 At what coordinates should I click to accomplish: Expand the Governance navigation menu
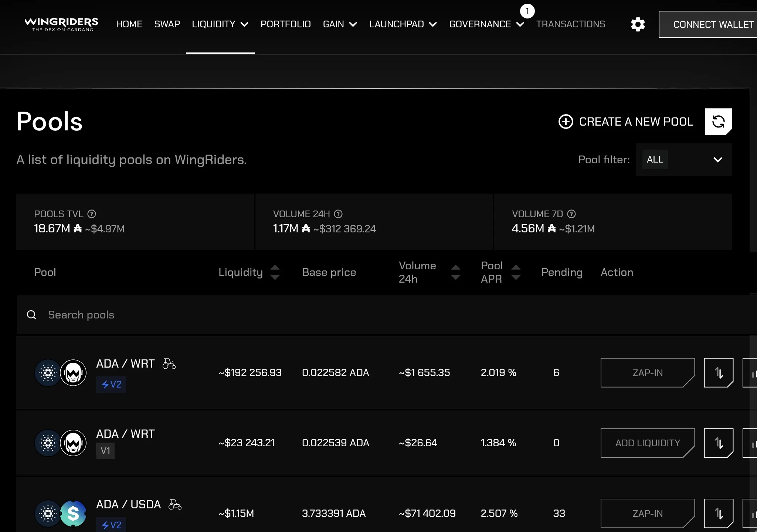pyautogui.click(x=486, y=24)
